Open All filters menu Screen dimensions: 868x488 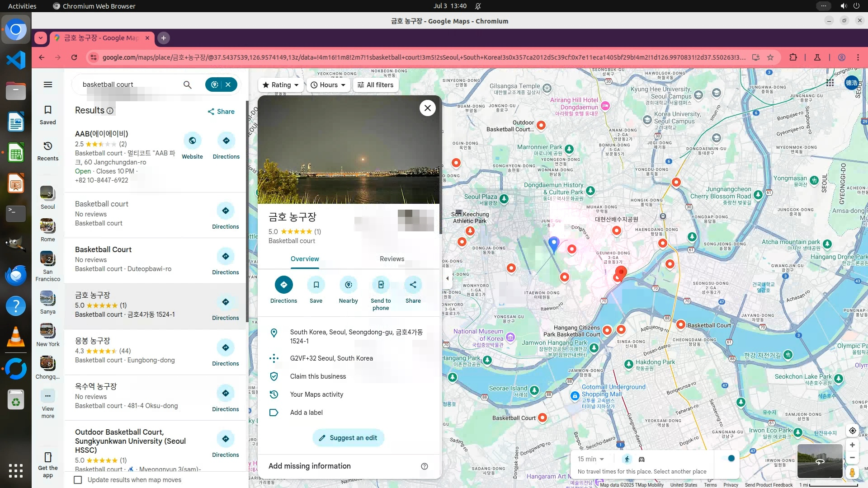(x=375, y=85)
